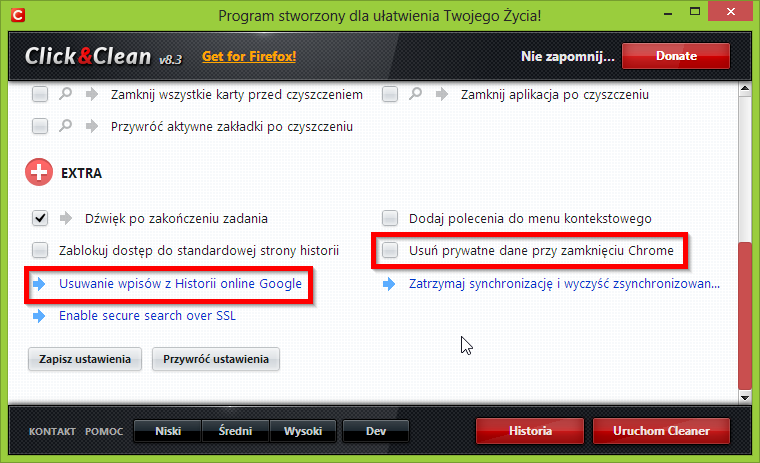Click the v8.3 version label
The height and width of the screenshot is (463, 760).
click(171, 59)
